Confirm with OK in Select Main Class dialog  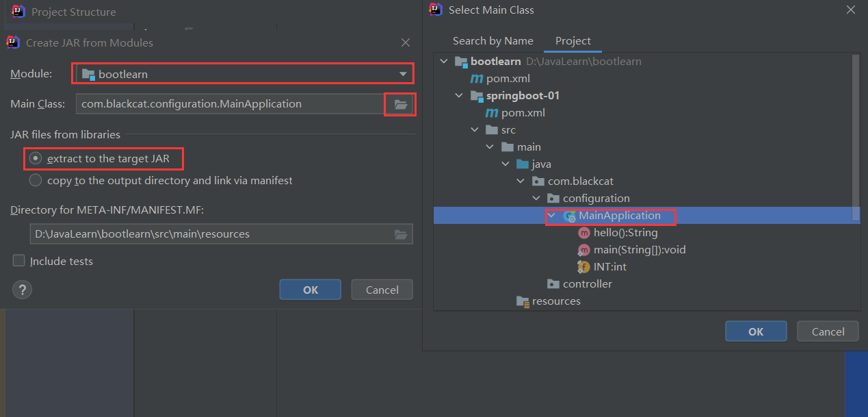pyautogui.click(x=756, y=331)
